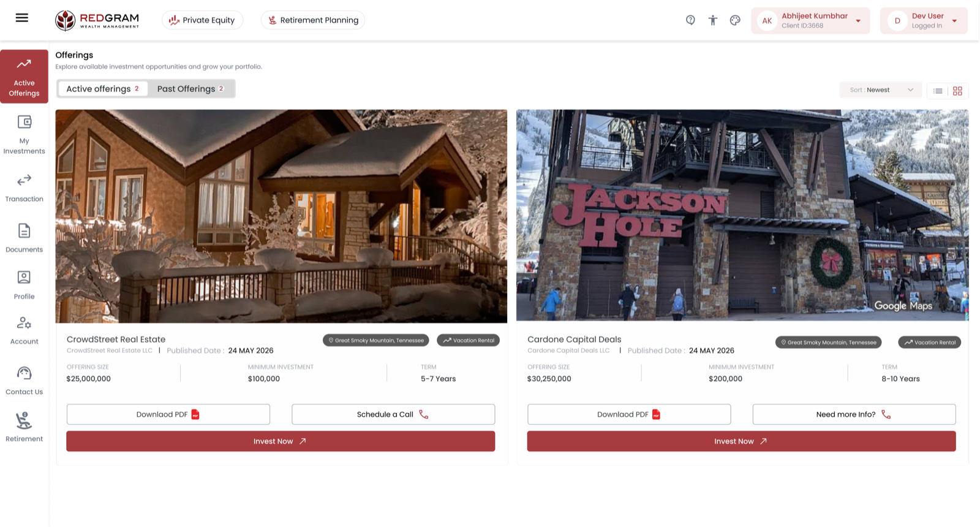Viewport: 980px width, 527px height.
Task: Click the 5-7 Years term value
Action: click(x=438, y=379)
